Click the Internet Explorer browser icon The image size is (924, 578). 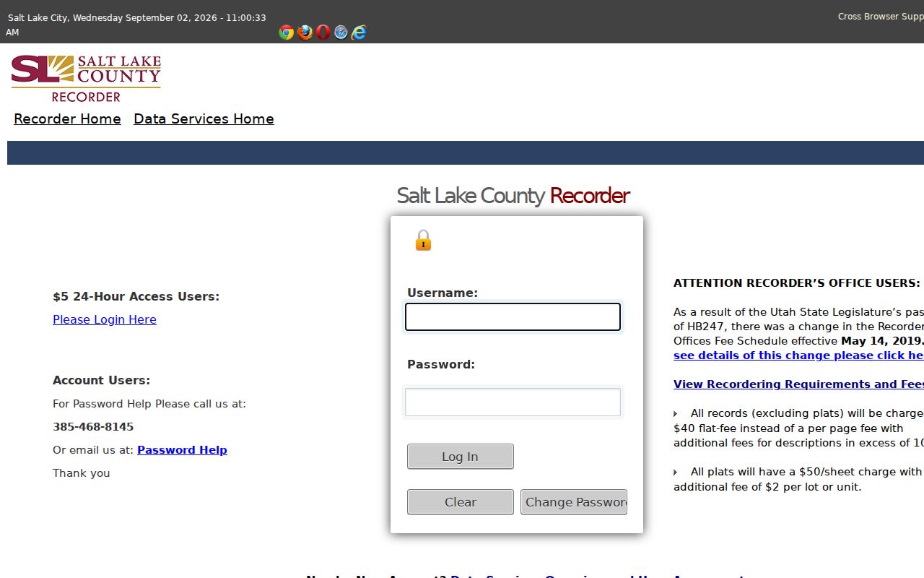pyautogui.click(x=359, y=33)
